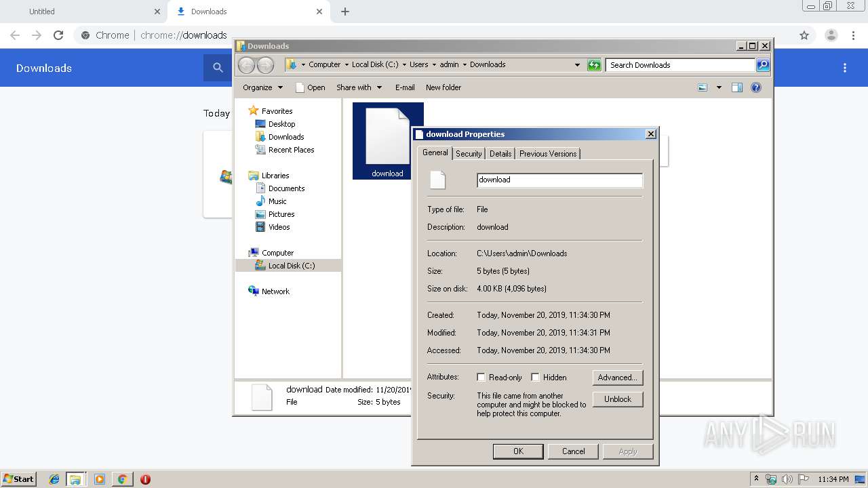Show hidden tray icons arrow
868x488 pixels.
(x=756, y=479)
